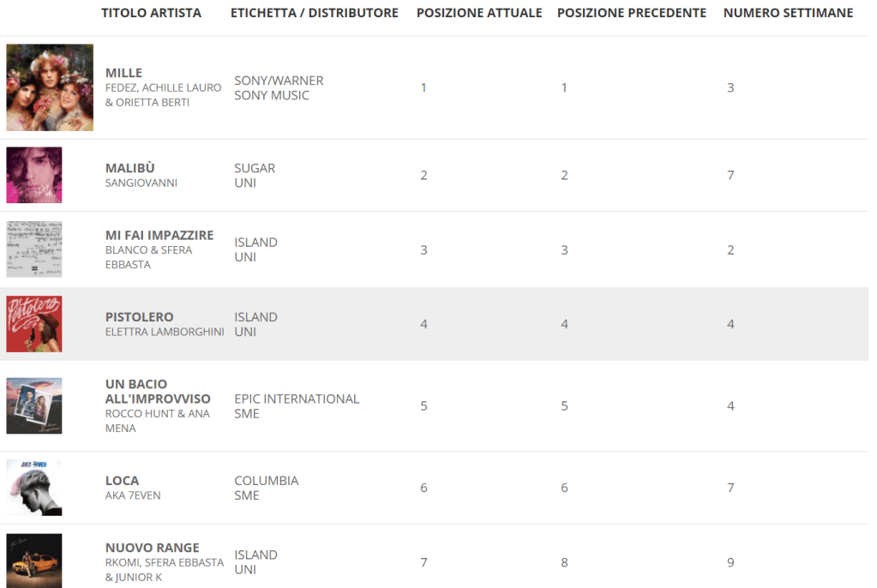
Task: Click the Posizione Attuale column header
Action: pyautogui.click(x=479, y=13)
